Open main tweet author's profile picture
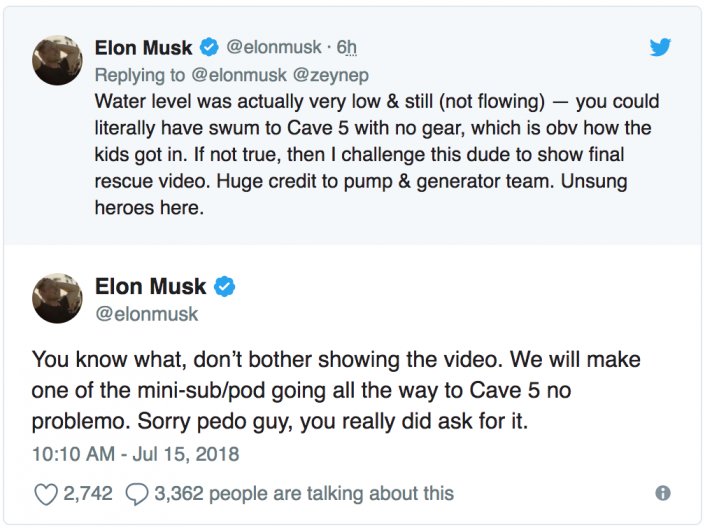The height and width of the screenshot is (528, 705). click(58, 300)
